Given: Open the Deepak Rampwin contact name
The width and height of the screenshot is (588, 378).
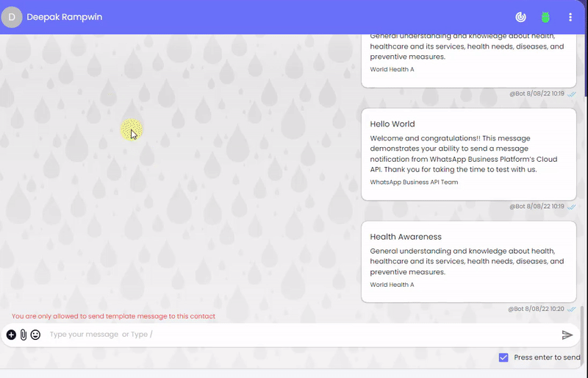Looking at the screenshot, I should (x=65, y=17).
